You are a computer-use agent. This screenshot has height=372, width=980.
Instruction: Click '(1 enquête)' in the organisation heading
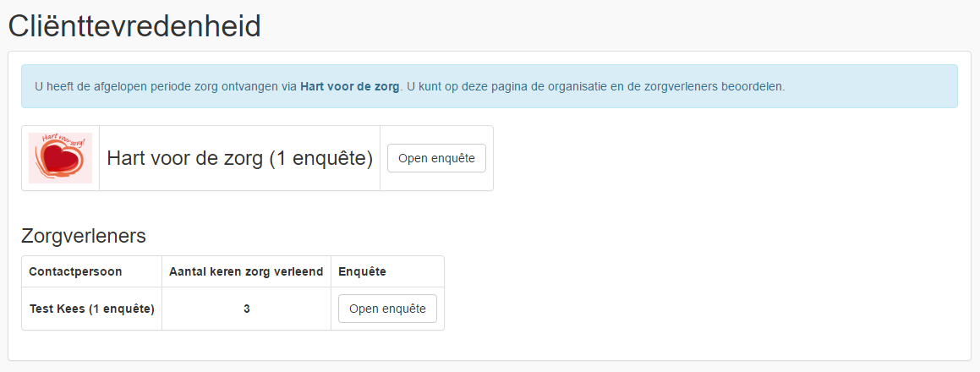tap(320, 158)
